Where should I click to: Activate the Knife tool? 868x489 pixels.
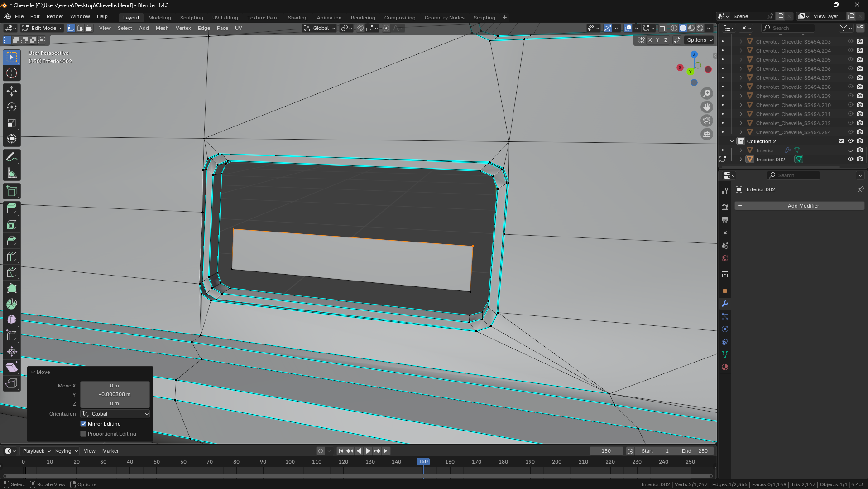[12, 272]
